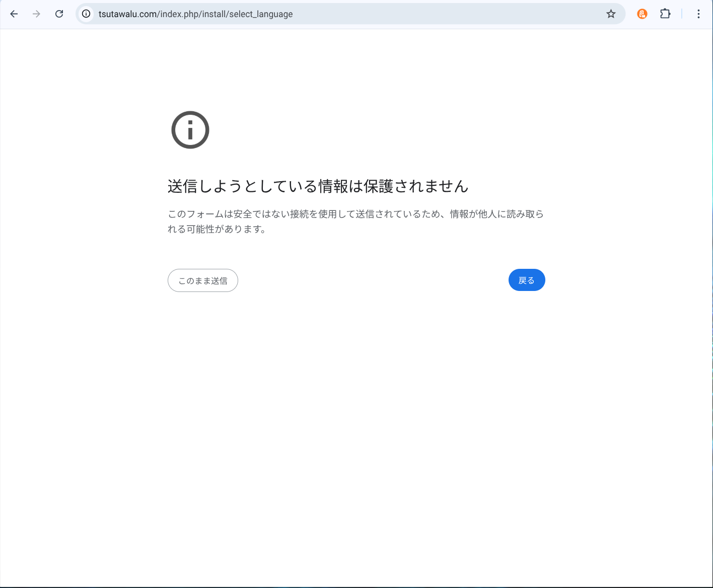Image resolution: width=713 pixels, height=588 pixels.
Task: Reload the current page
Action: click(x=59, y=14)
